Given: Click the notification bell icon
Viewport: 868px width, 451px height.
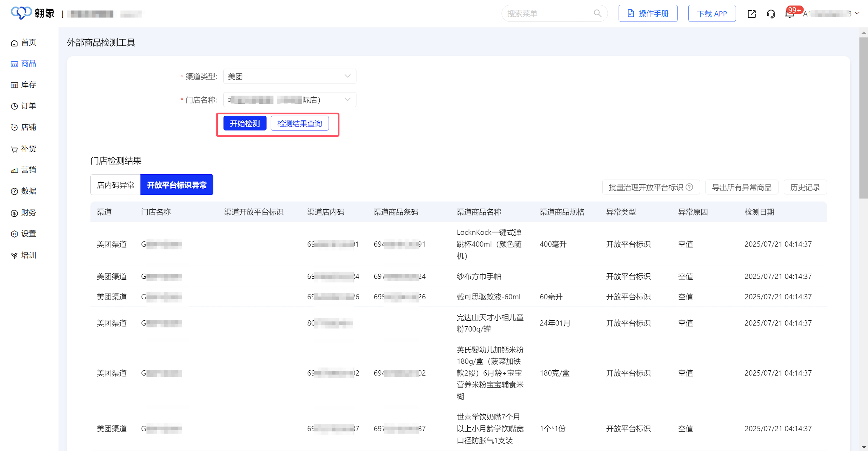Looking at the screenshot, I should coord(789,14).
